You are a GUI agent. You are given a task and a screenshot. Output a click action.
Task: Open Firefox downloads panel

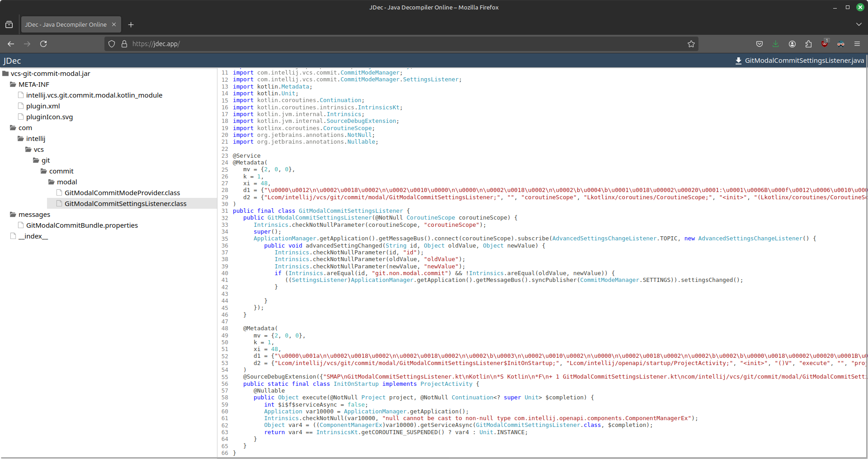pyautogui.click(x=776, y=44)
